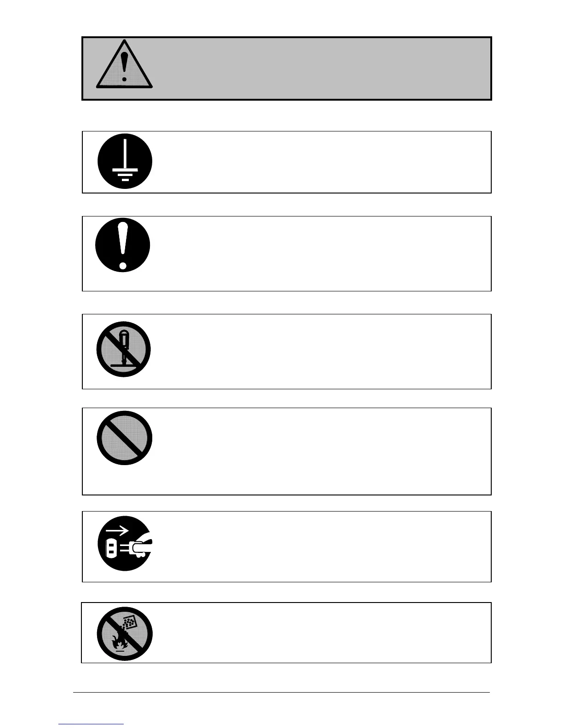This screenshot has height=728, width=563.
Task: Click the ground connection symbol icon
Action: pos(125,161)
